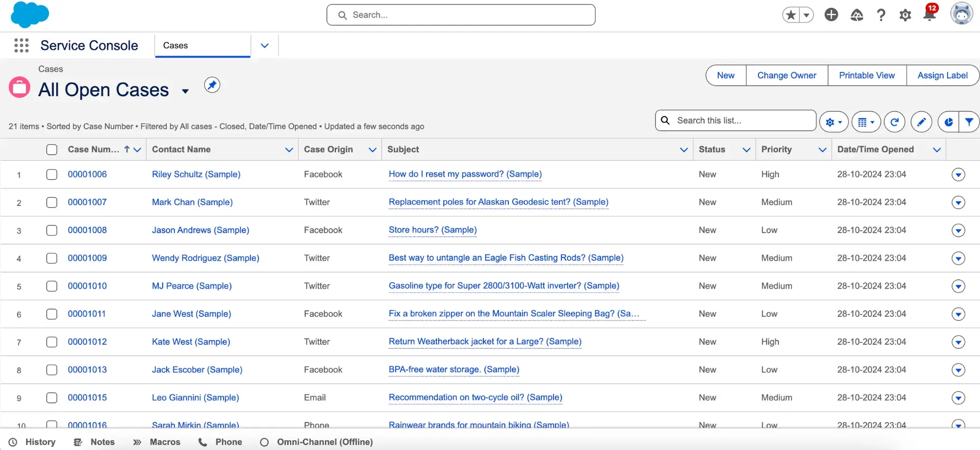Open the Priority column options chevron

tap(822, 150)
